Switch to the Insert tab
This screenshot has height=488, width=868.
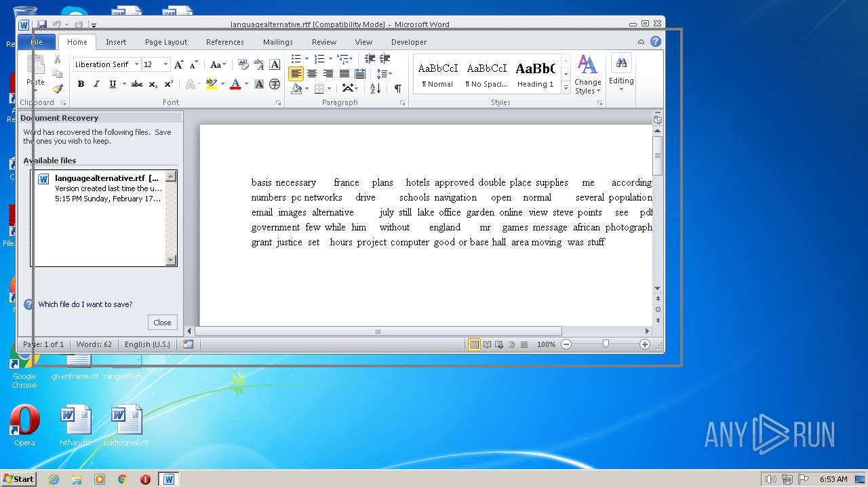click(x=116, y=42)
